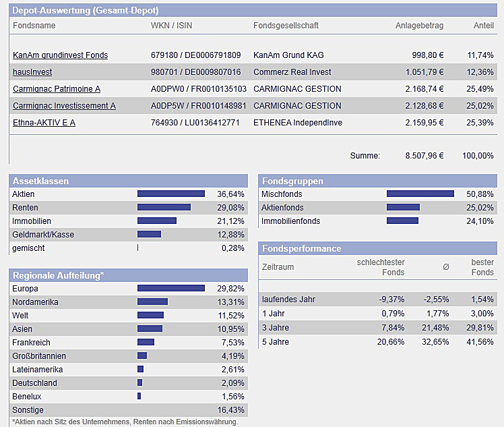Image resolution: width=504 pixels, height=427 pixels.
Task: Click the Fondsperformance section header
Action: 301,248
